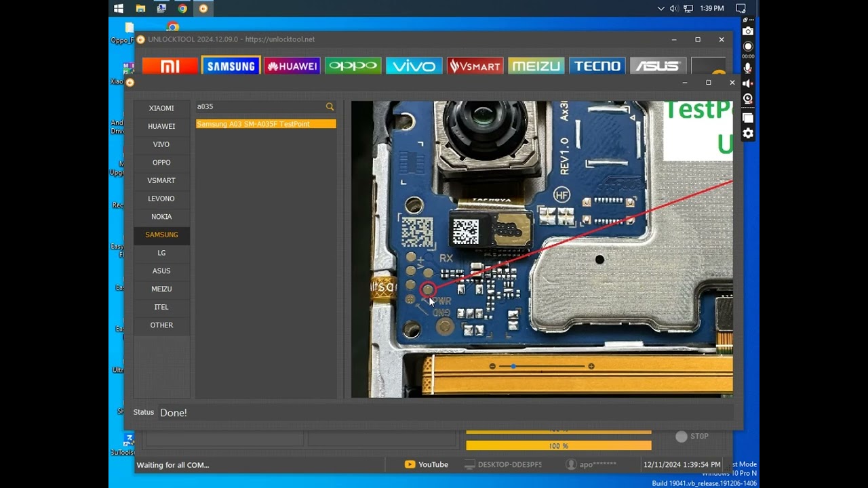868x488 pixels.
Task: Open the Chrome desktop shortcut
Action: pos(172,27)
